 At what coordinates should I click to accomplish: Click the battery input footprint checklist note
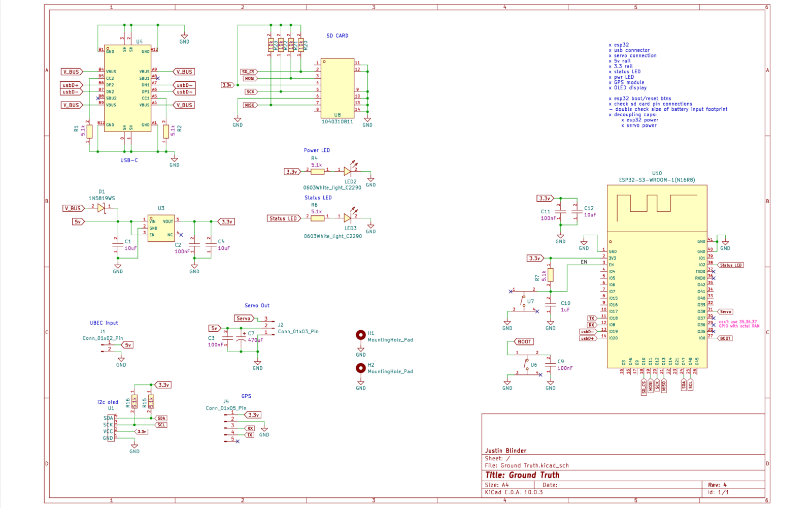(668, 109)
